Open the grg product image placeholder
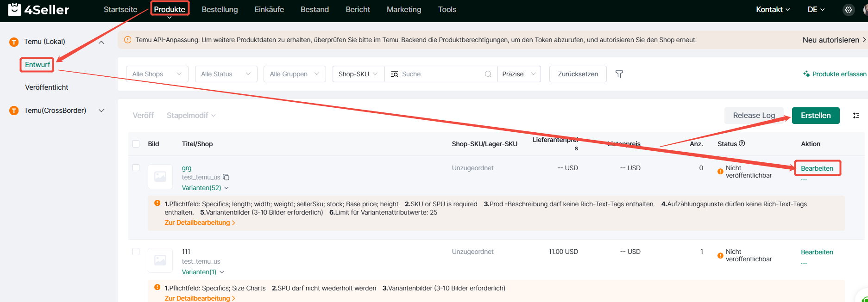Screen dimensions: 868x302 click(160, 177)
